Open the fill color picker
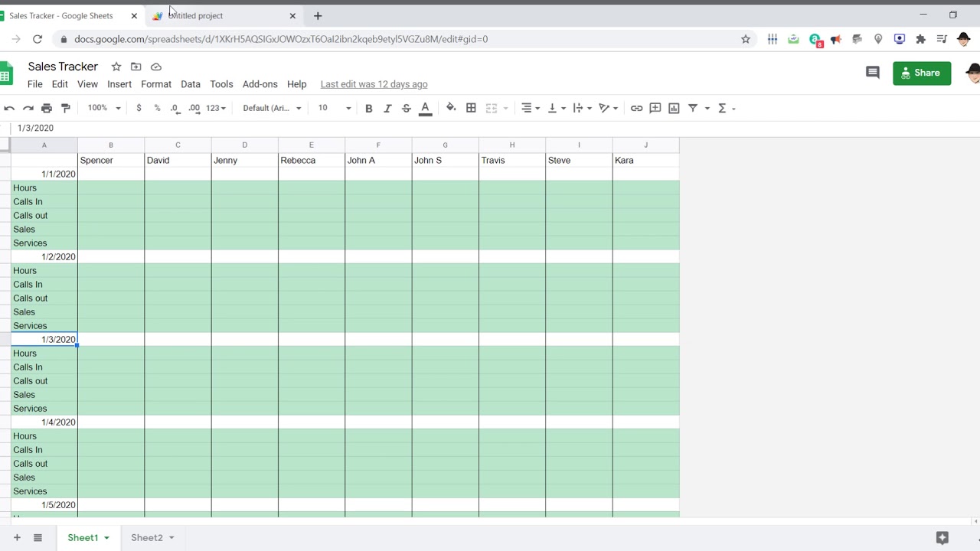 (x=451, y=108)
